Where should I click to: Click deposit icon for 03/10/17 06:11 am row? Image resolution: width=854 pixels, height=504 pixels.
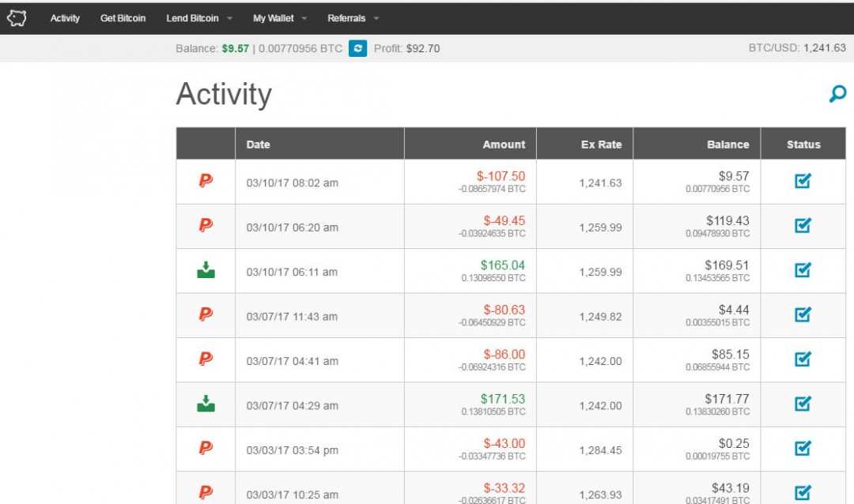[x=206, y=271]
